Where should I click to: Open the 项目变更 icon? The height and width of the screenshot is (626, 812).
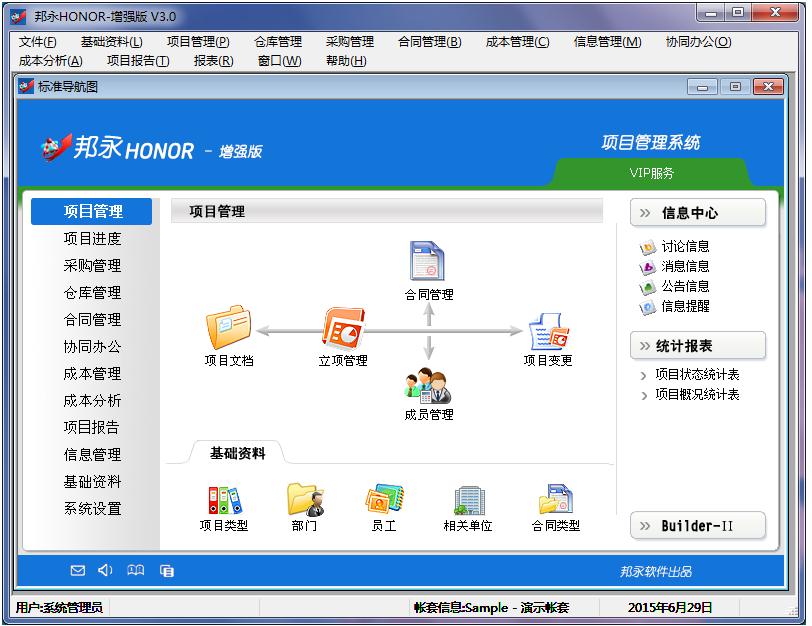[x=548, y=330]
